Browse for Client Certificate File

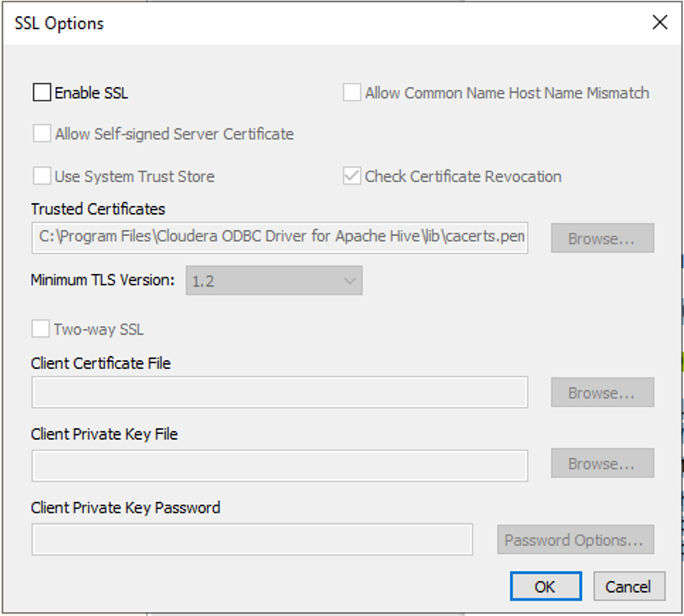pyautogui.click(x=602, y=392)
